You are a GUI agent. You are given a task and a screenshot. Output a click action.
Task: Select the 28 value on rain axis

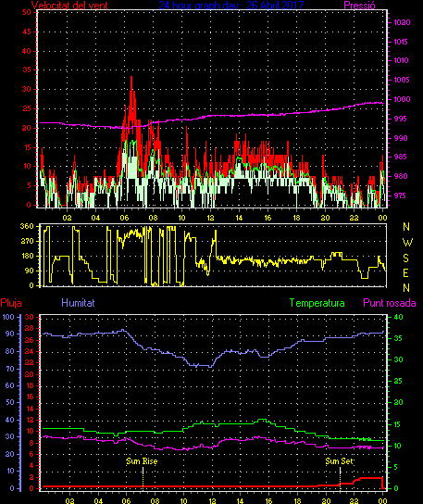[x=30, y=329]
